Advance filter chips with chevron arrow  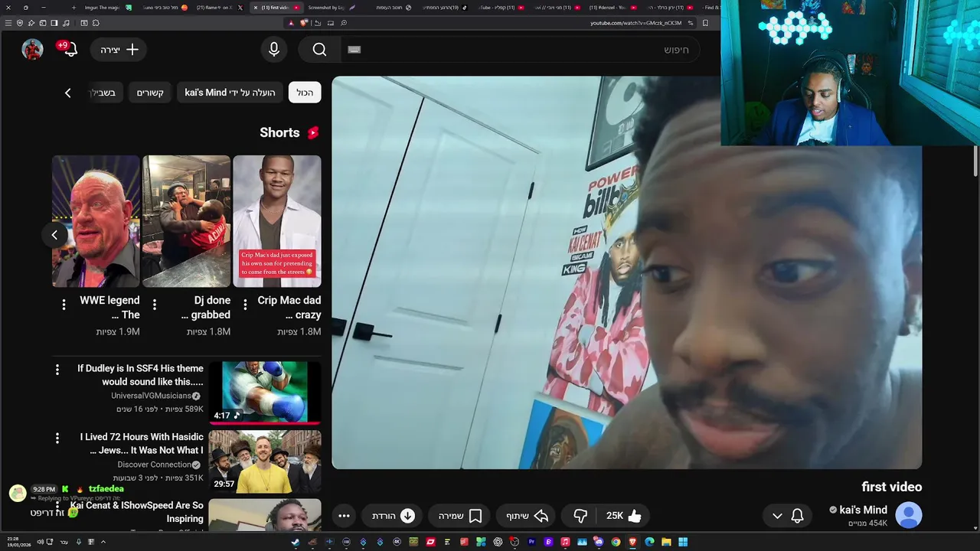point(67,93)
